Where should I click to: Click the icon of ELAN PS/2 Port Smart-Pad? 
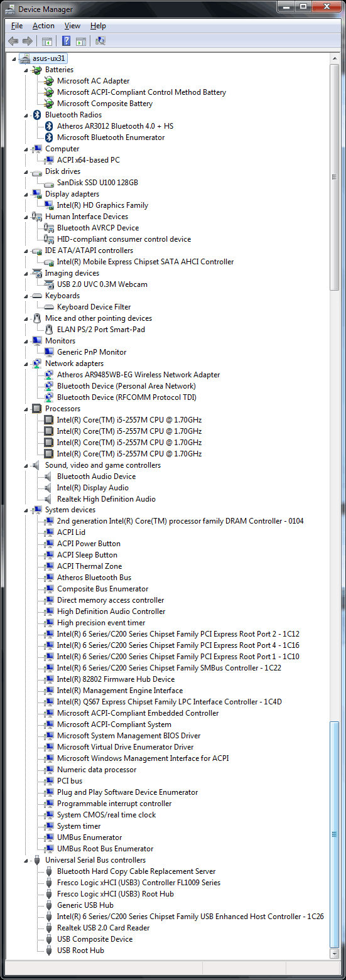click(x=49, y=330)
